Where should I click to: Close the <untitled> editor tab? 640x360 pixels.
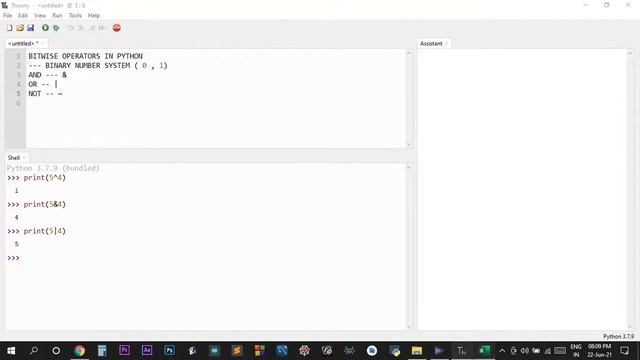tap(43, 43)
